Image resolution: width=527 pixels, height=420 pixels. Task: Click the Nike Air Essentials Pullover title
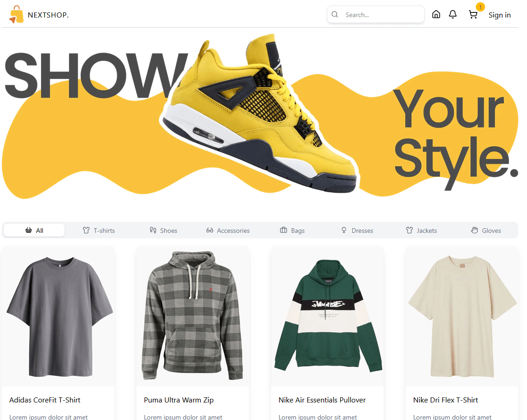pos(322,400)
